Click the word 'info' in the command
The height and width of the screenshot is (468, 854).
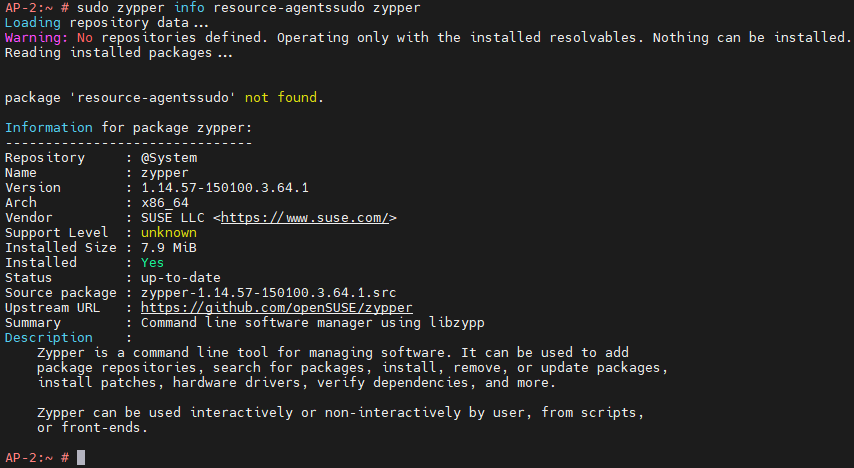point(189,8)
